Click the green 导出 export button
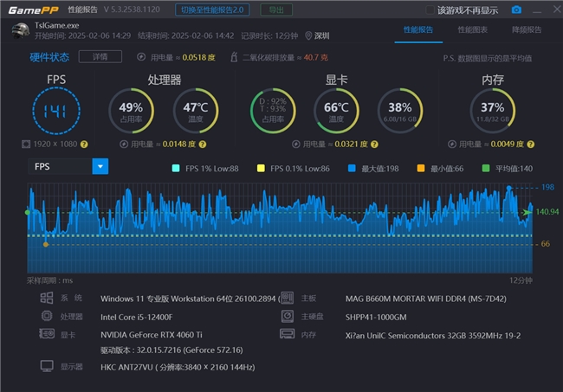The image size is (563, 392). click(276, 10)
